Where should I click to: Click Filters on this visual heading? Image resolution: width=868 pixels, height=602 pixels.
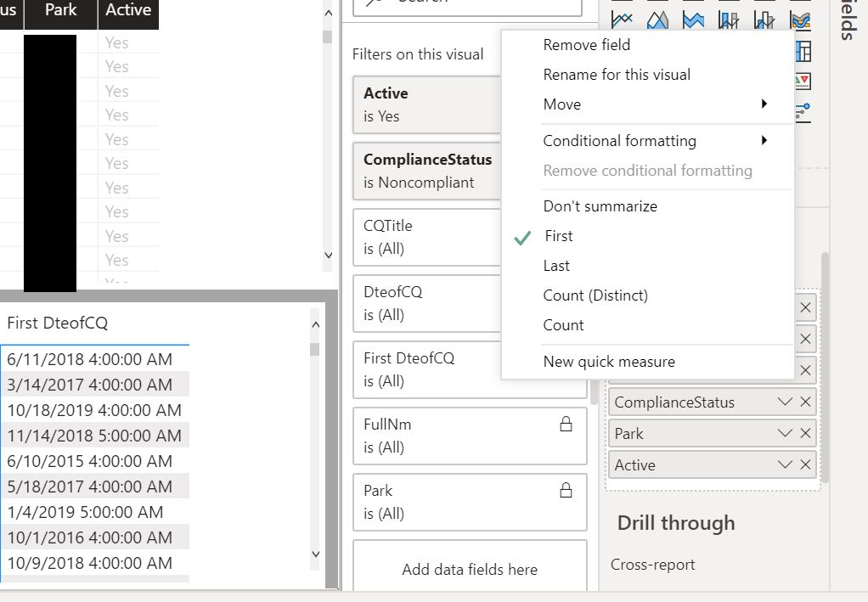click(418, 54)
